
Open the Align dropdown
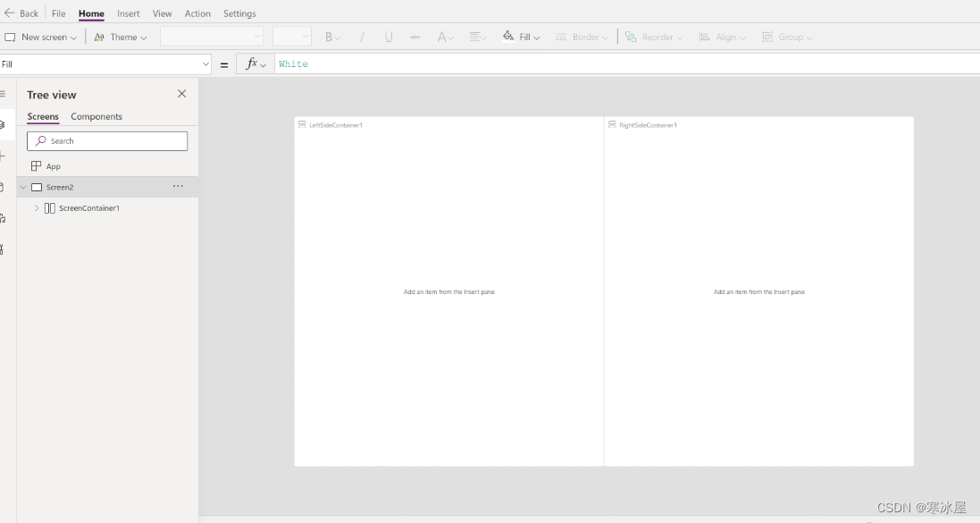[x=722, y=37]
